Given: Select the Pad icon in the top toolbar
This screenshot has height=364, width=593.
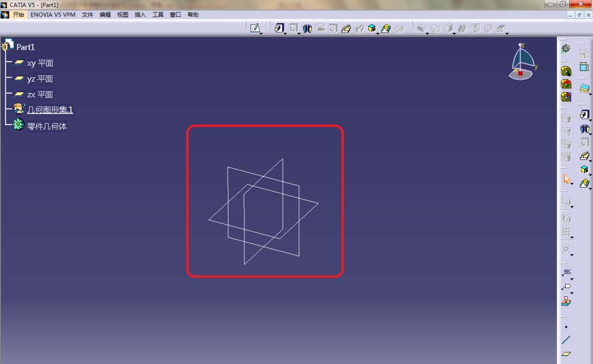Looking at the screenshot, I should (279, 28).
